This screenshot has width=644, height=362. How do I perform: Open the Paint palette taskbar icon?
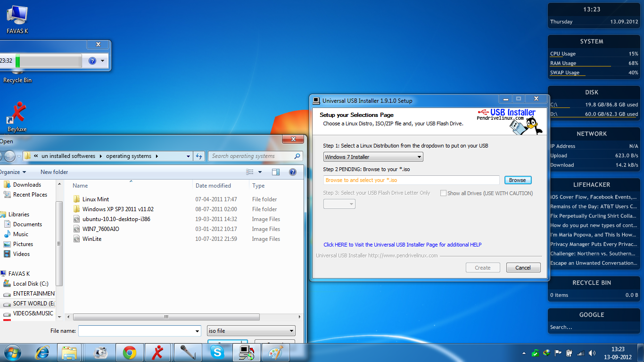point(275,352)
